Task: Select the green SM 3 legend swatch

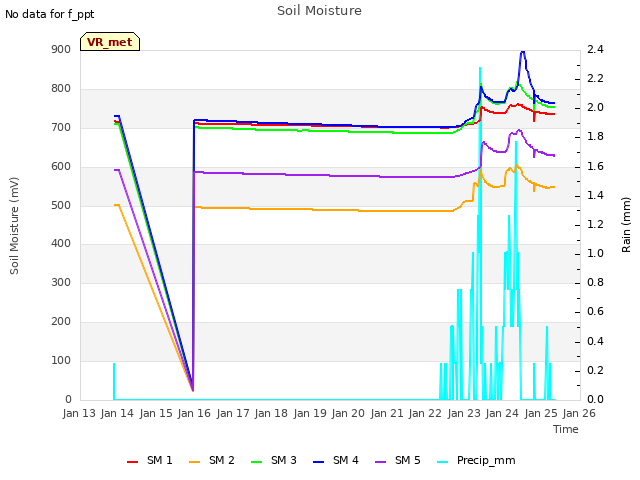Action: pos(257,462)
